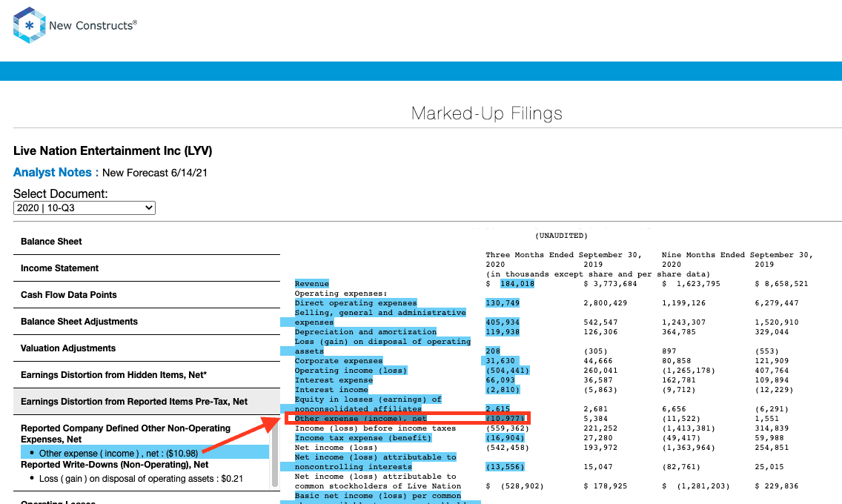Click the Three Months Ended September 30 header
This screenshot has width=842, height=504.
(x=564, y=255)
